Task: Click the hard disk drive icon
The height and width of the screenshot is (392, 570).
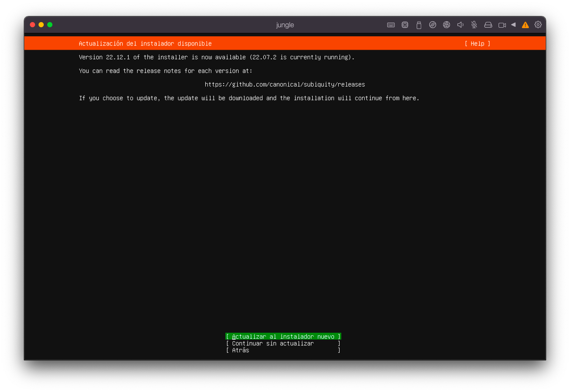Action: (488, 25)
